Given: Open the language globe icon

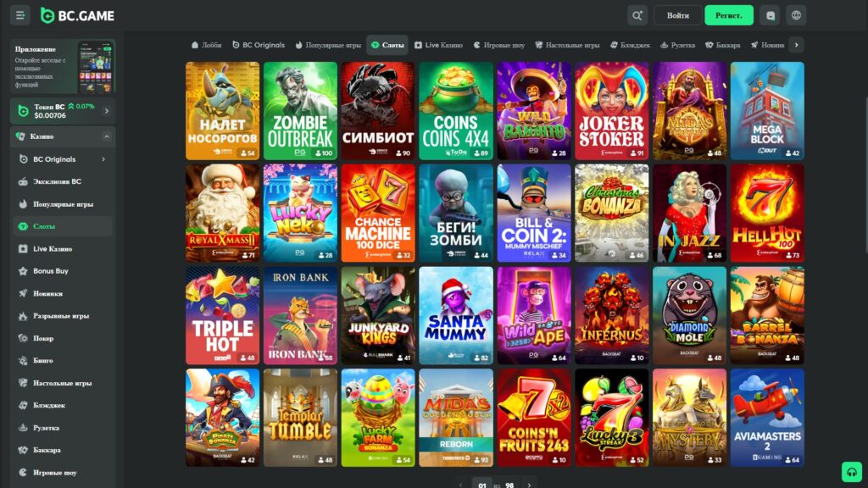Looking at the screenshot, I should (796, 15).
